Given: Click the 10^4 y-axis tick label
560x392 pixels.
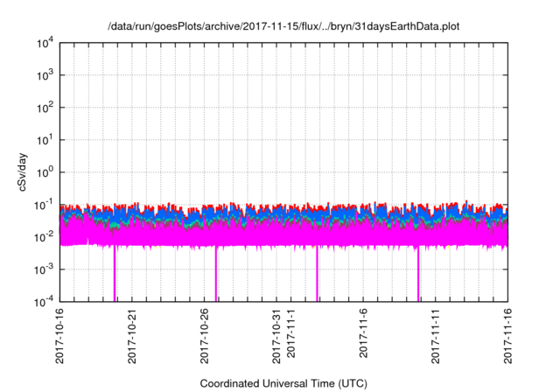Looking at the screenshot, I should (45, 43).
